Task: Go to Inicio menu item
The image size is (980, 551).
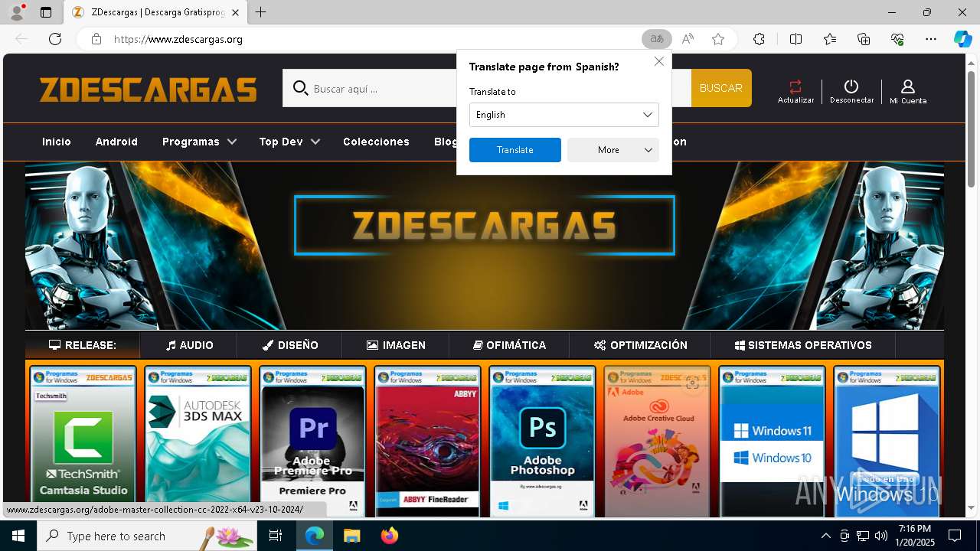Action: click(57, 142)
